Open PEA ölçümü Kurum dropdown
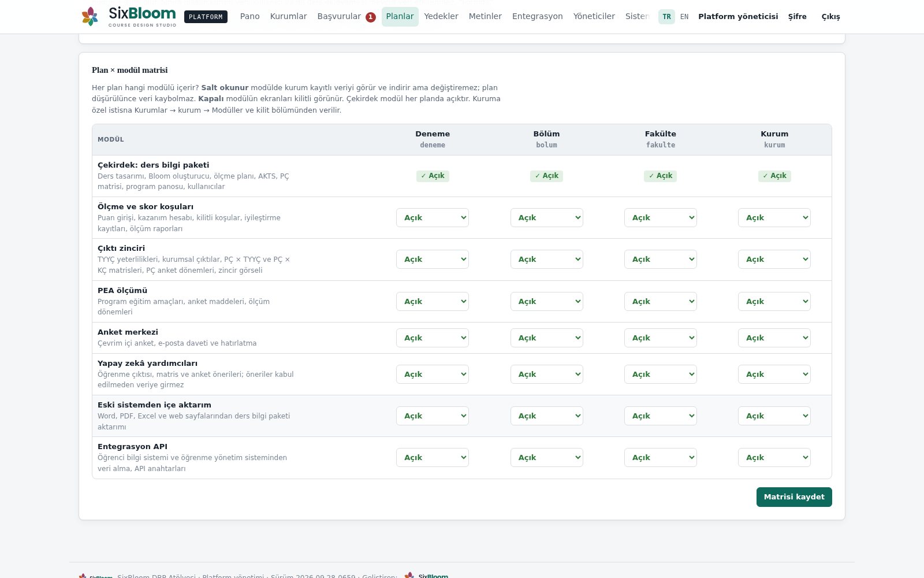The image size is (924, 578). click(x=774, y=302)
